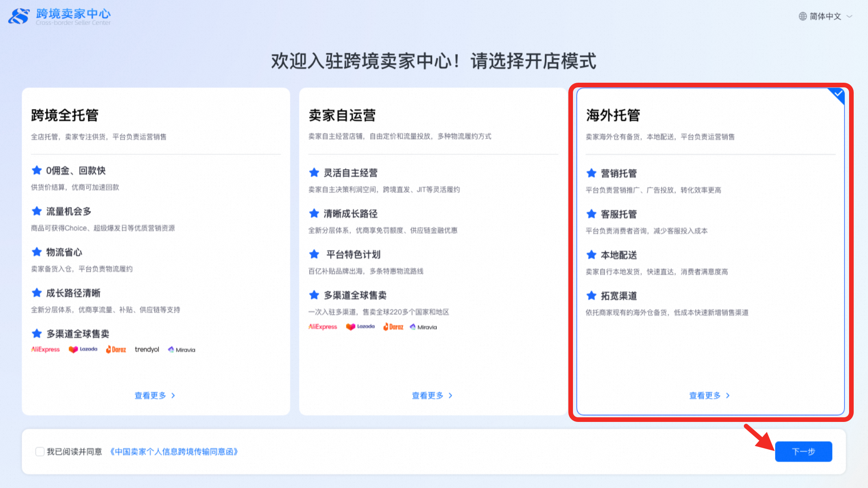This screenshot has height=488, width=868.
Task: Check the 我已阅读并同意 agreement checkbox
Action: tap(40, 451)
